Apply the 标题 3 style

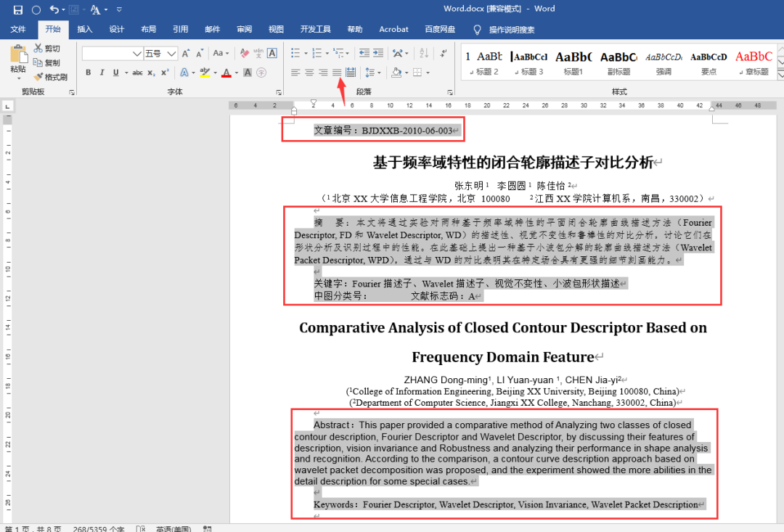click(529, 62)
